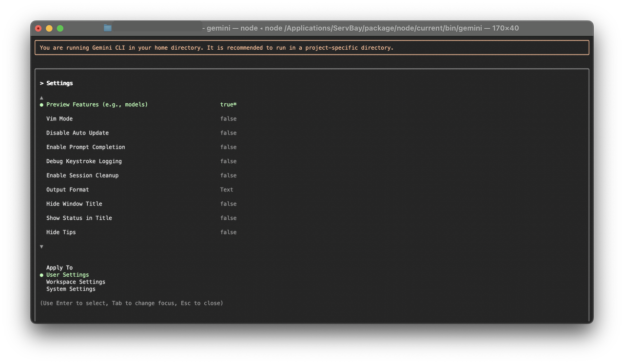The image size is (624, 364).
Task: Enable Hide Window Title
Action: tap(74, 204)
